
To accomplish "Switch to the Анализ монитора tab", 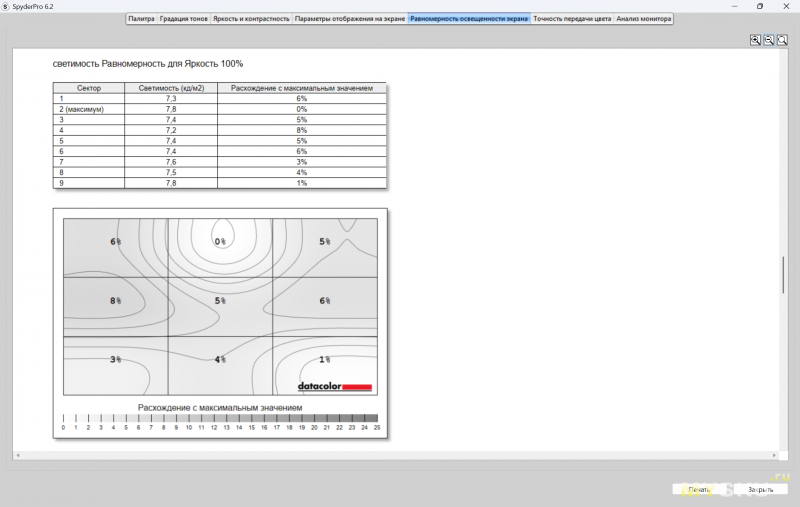I will coord(643,18).
